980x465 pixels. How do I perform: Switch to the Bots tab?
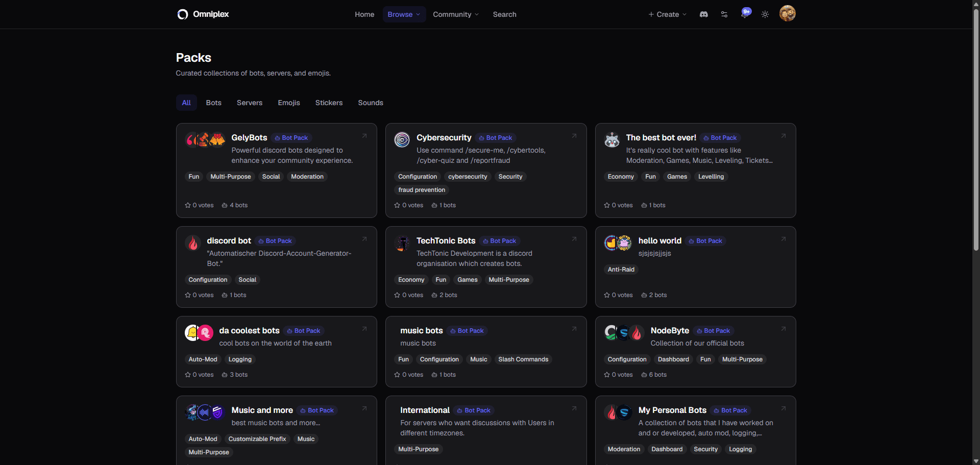[x=213, y=103]
